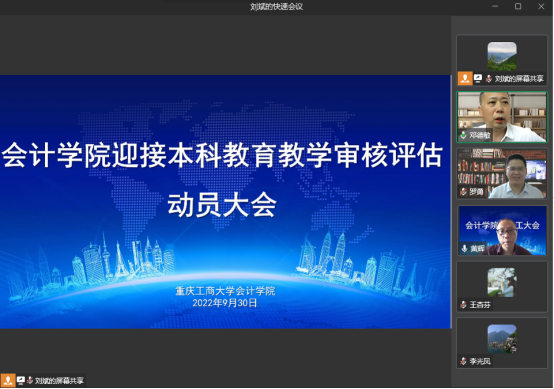
Task: Click 邓德敏's green active microphone icon
Action: (463, 135)
